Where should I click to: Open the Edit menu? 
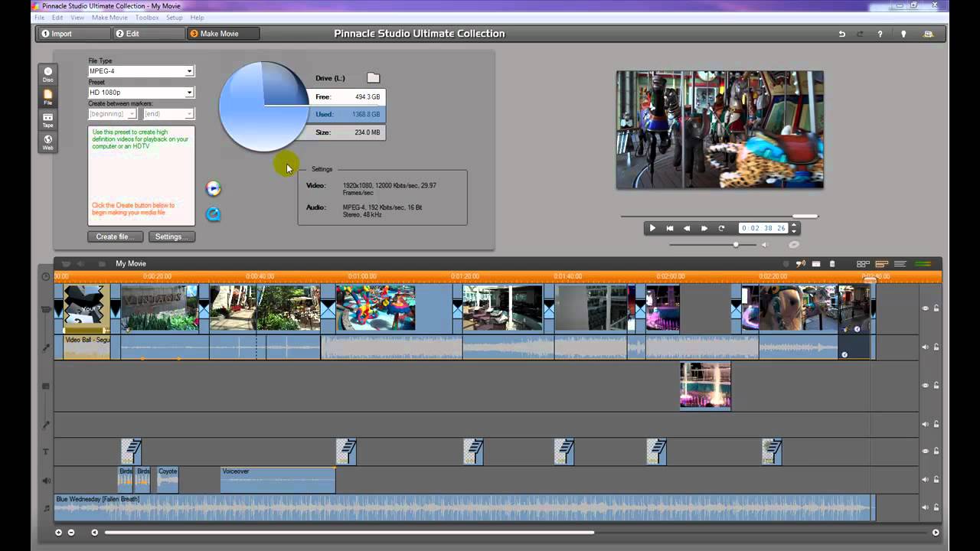[57, 18]
